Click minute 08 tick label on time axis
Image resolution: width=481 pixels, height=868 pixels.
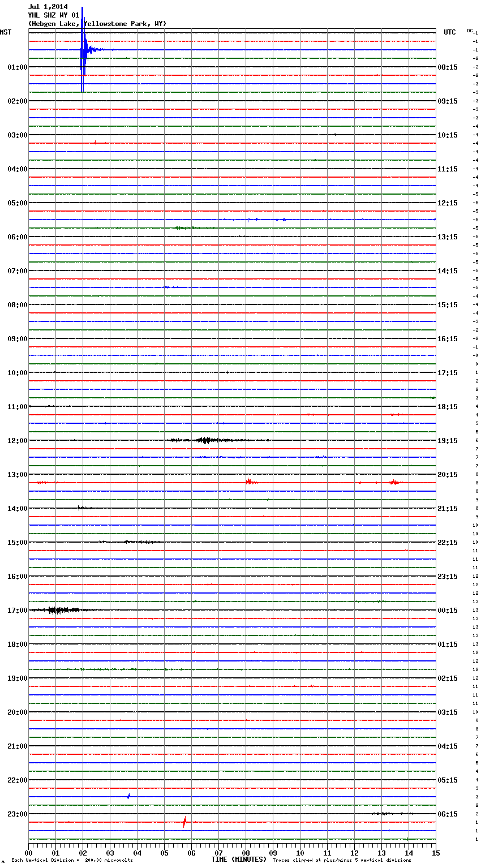coord(246,853)
